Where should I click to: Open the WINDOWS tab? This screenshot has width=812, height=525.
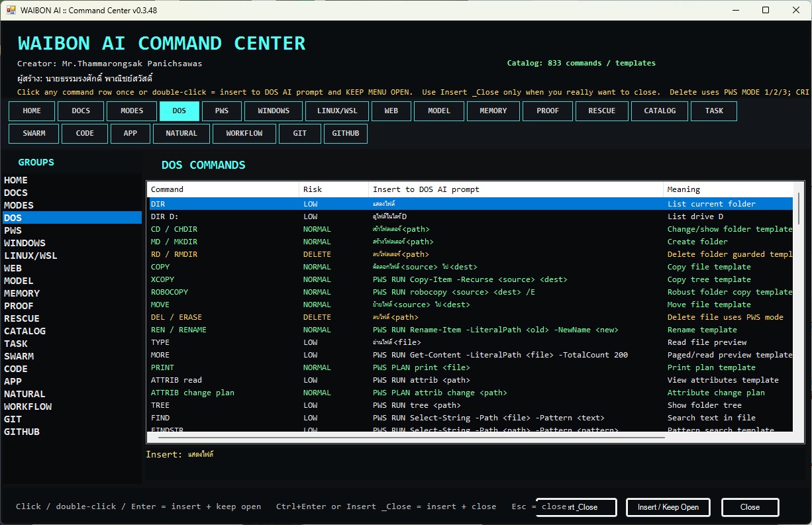click(x=274, y=111)
